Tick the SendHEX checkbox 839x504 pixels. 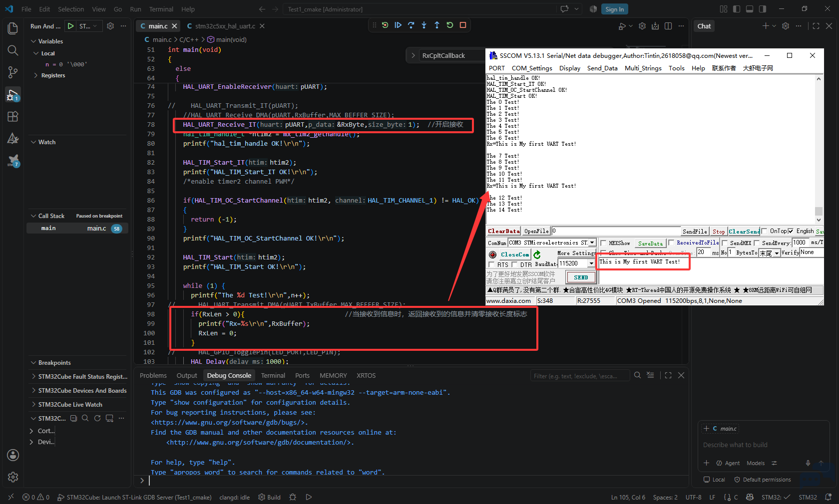(x=725, y=243)
